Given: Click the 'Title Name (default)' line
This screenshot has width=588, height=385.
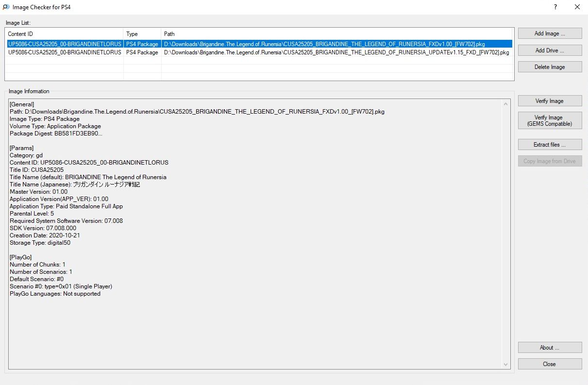Looking at the screenshot, I should pyautogui.click(x=88, y=177).
